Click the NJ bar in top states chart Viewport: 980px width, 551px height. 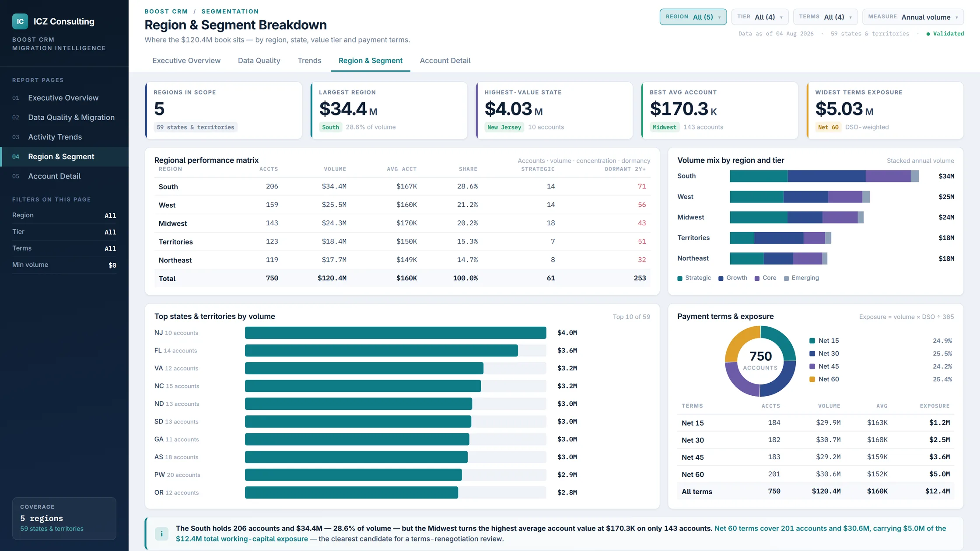tap(395, 333)
